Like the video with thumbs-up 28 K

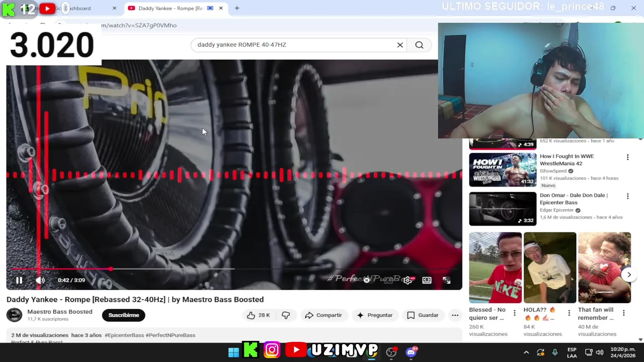(x=259, y=315)
